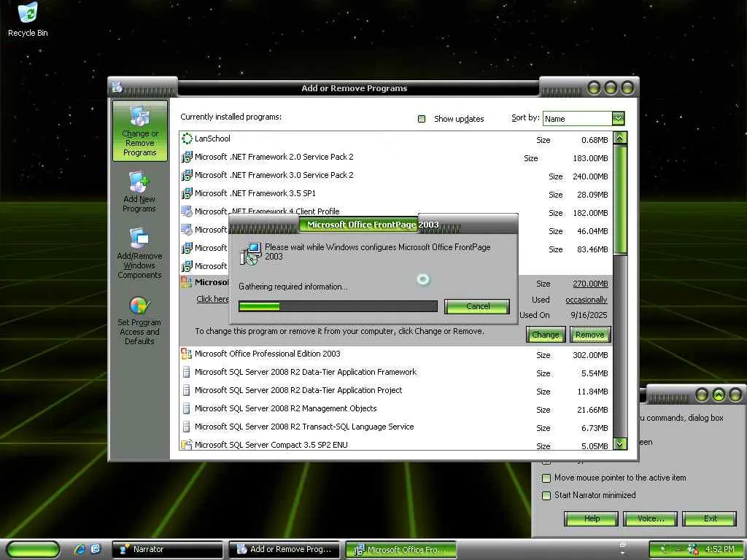Image resolution: width=747 pixels, height=560 pixels.
Task: Click Microsoft Office Professional Edition 2003 icon
Action: point(186,354)
